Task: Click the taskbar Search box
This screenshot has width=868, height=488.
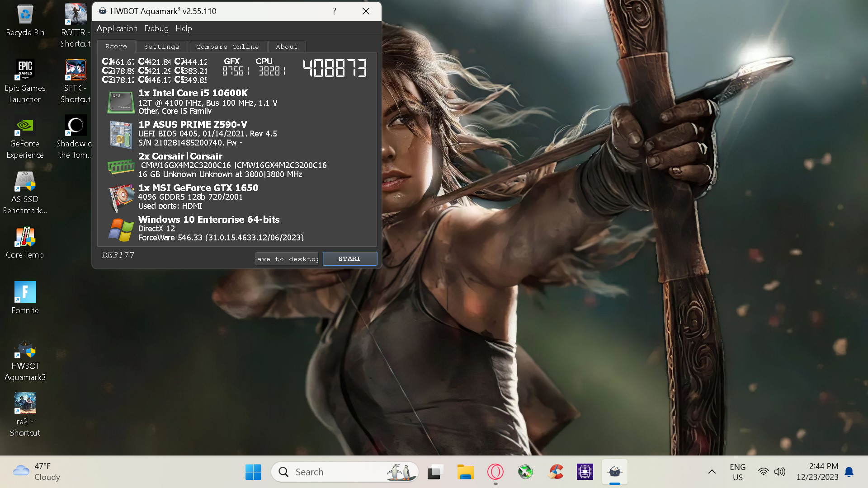Action: tap(344, 472)
